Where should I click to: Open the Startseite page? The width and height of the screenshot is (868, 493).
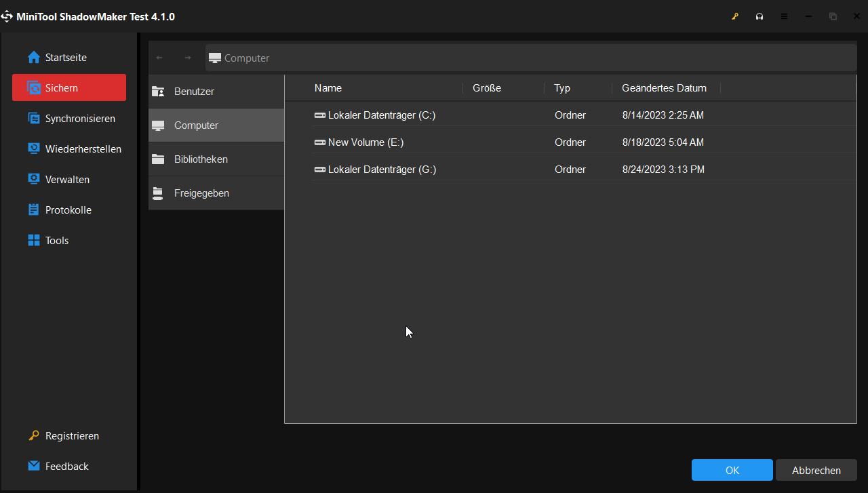point(69,58)
